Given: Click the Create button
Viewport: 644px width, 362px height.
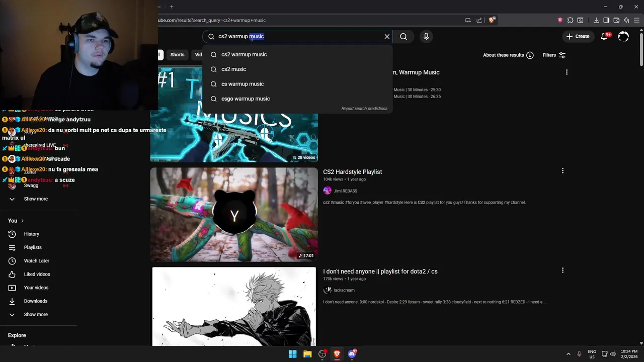Looking at the screenshot, I should (x=578, y=36).
